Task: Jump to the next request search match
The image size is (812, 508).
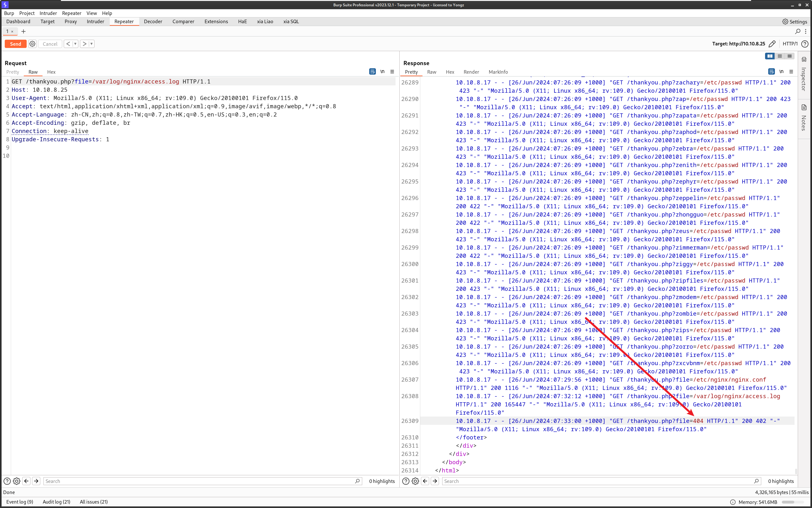Action: click(x=36, y=481)
